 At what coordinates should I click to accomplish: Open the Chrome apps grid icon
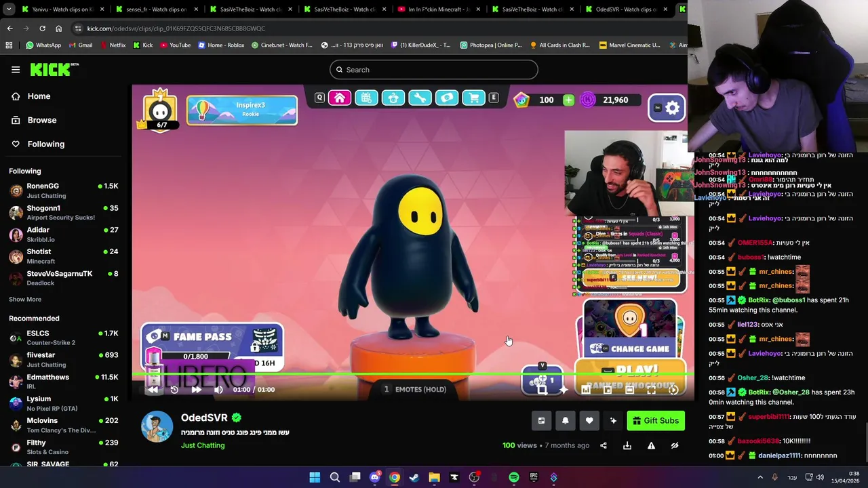(9, 45)
